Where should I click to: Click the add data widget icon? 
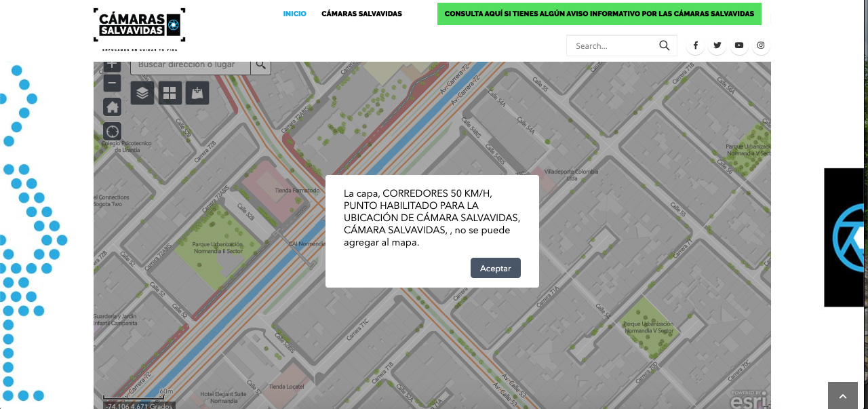tap(197, 93)
